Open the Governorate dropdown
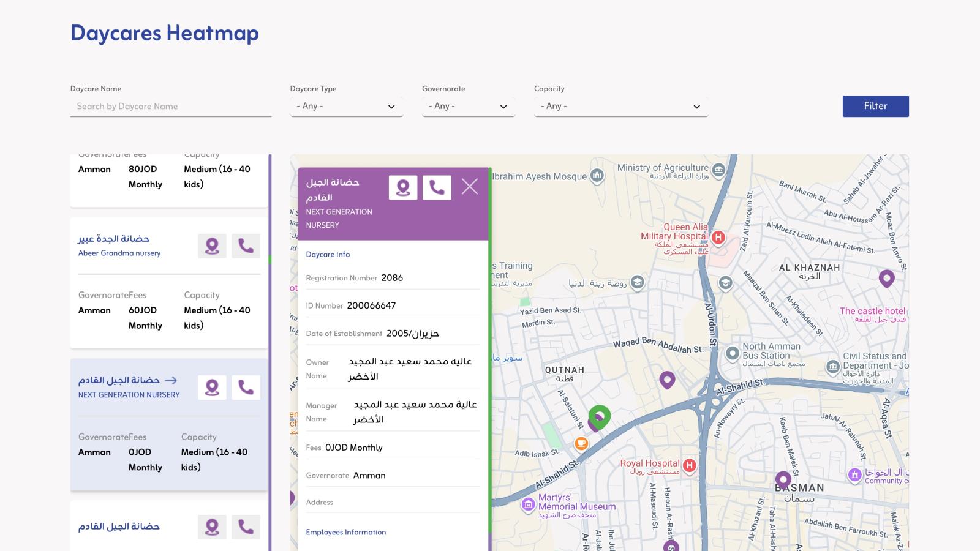Viewport: 980px width, 551px height. pyautogui.click(x=469, y=107)
